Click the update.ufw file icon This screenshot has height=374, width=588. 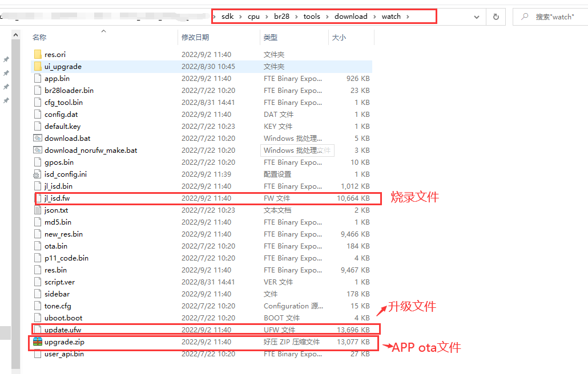coord(38,330)
